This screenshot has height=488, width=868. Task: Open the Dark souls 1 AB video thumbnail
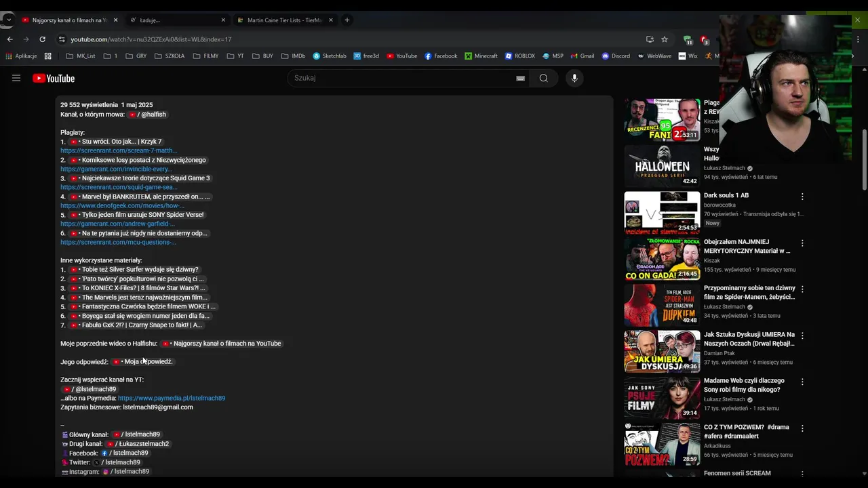point(662,212)
